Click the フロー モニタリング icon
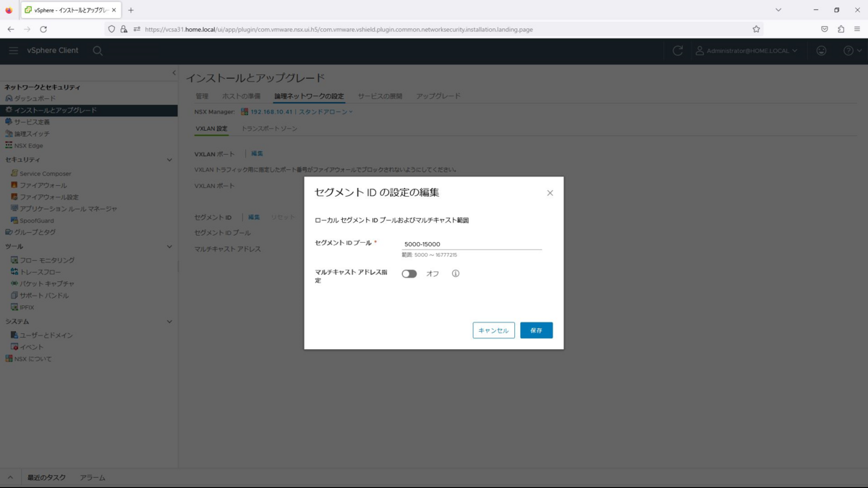868x488 pixels. [14, 260]
